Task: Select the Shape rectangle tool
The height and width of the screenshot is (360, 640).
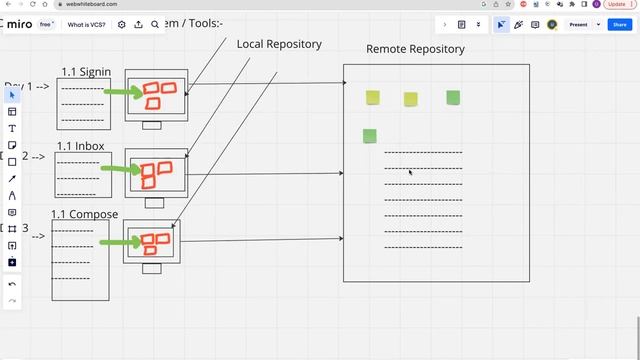Action: click(x=12, y=162)
